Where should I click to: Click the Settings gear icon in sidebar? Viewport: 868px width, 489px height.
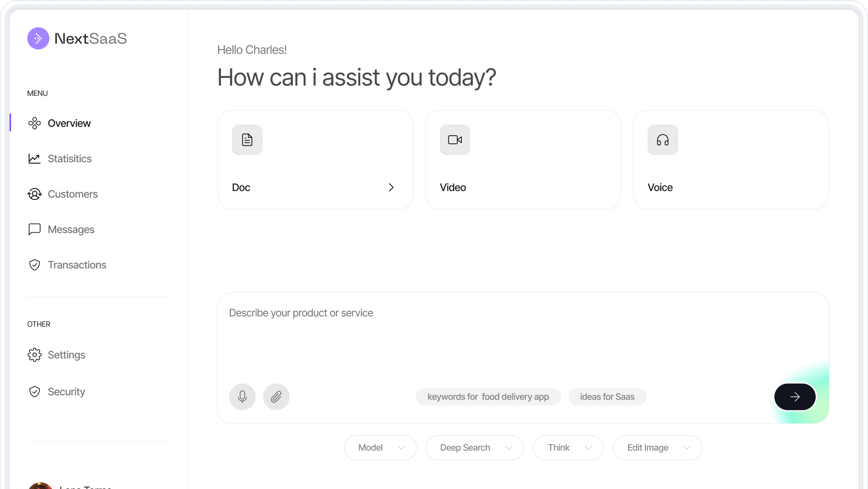35,355
